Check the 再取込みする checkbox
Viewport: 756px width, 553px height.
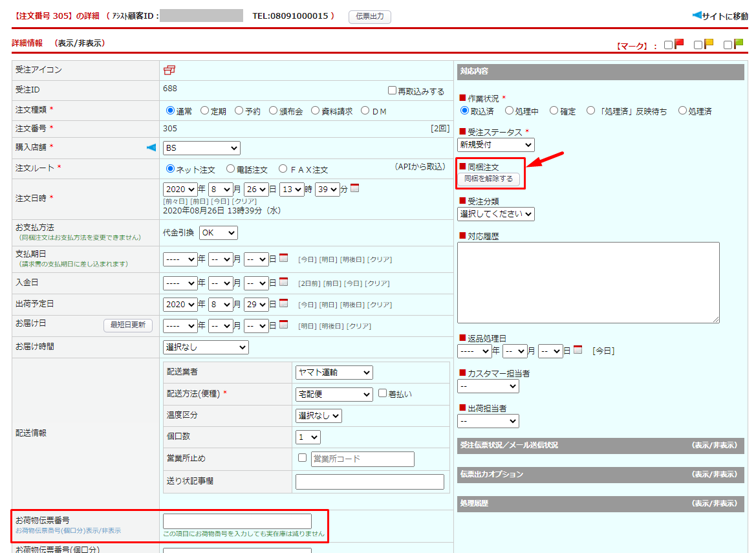pyautogui.click(x=392, y=91)
